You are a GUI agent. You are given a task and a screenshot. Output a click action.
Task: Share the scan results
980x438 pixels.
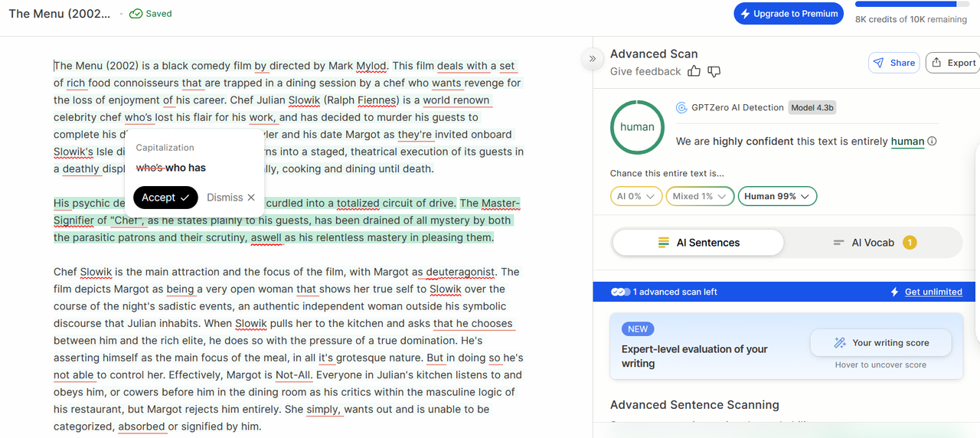(x=893, y=63)
